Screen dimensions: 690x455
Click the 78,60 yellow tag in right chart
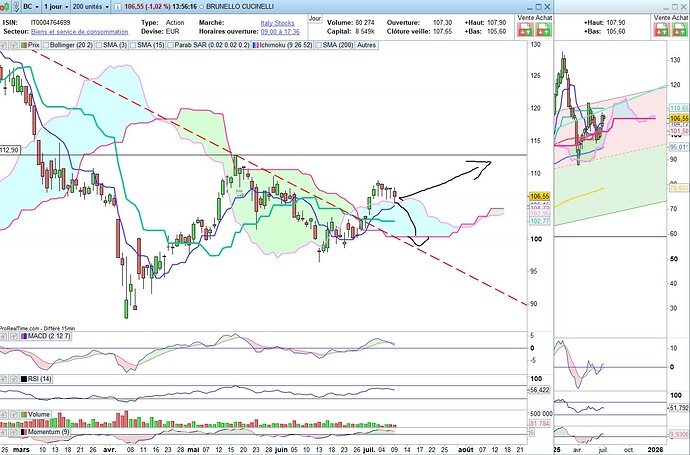coord(679,188)
